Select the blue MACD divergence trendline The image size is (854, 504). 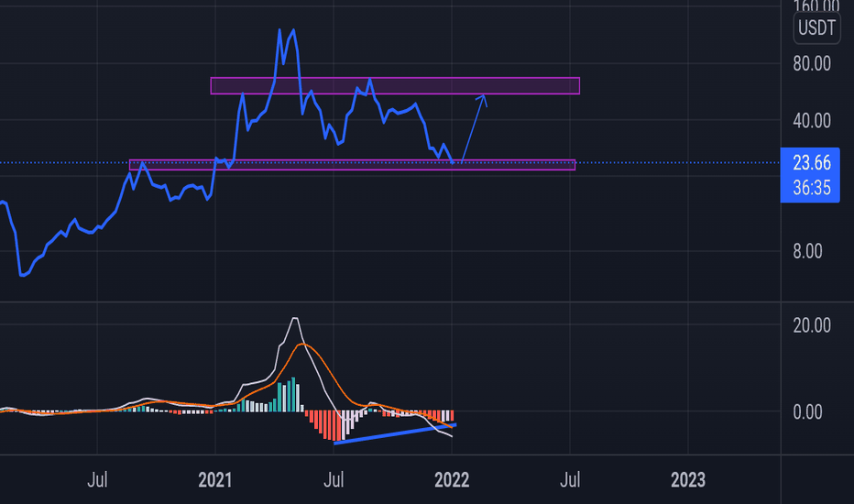click(x=395, y=433)
